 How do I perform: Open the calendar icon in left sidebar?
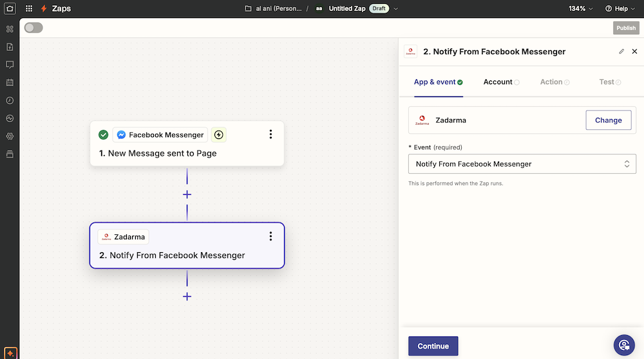[10, 82]
